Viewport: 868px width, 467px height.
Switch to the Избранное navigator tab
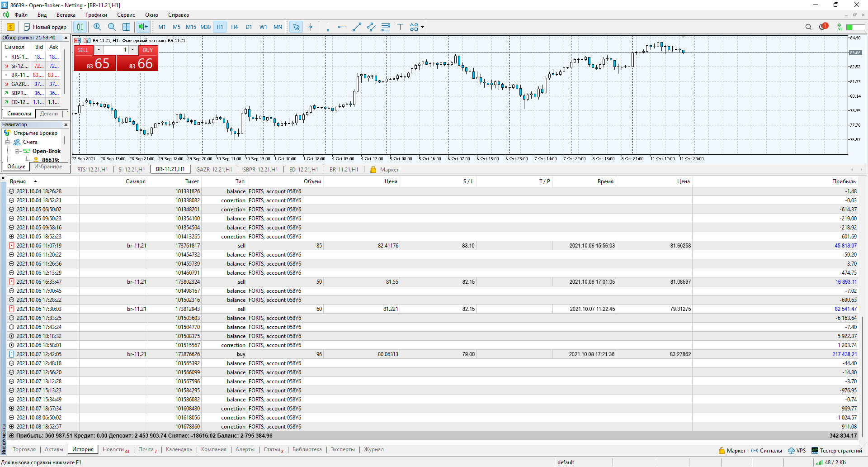coord(48,167)
